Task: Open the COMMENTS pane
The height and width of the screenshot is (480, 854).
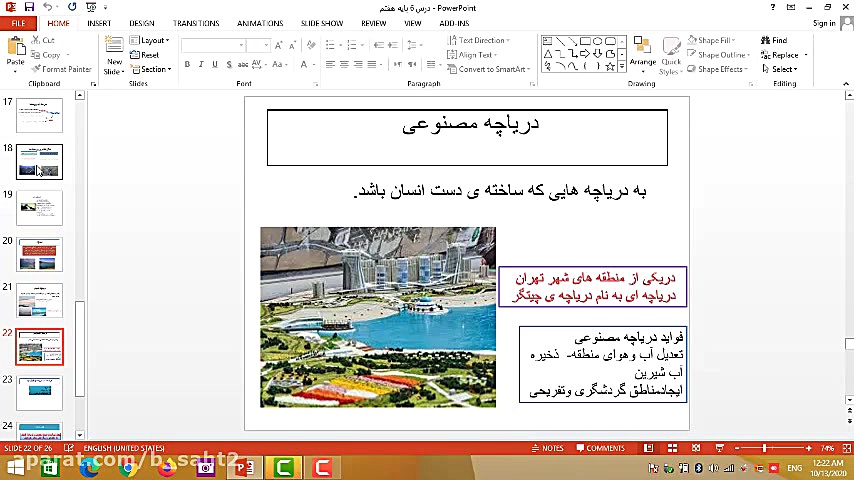Action: (600, 448)
